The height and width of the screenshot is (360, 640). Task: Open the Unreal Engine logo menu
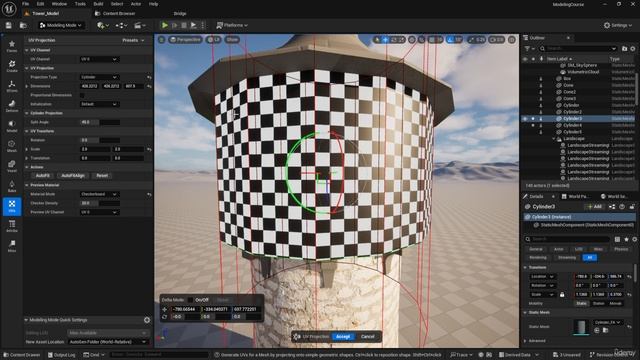(9, 8)
